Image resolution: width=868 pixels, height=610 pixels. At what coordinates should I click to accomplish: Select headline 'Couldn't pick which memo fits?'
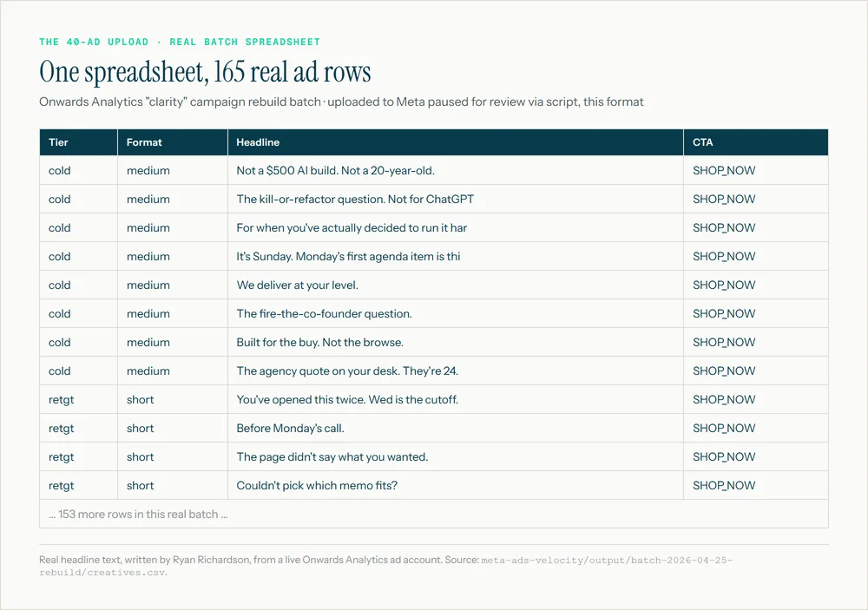coord(317,485)
